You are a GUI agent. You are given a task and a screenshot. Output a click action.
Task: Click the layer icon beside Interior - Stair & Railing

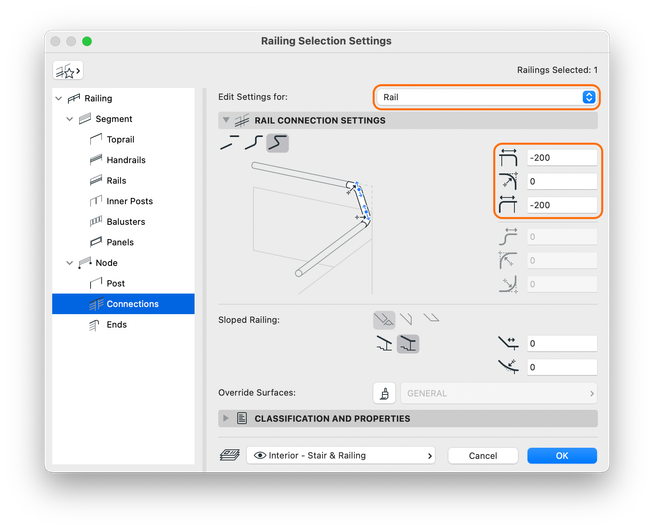[x=230, y=455]
